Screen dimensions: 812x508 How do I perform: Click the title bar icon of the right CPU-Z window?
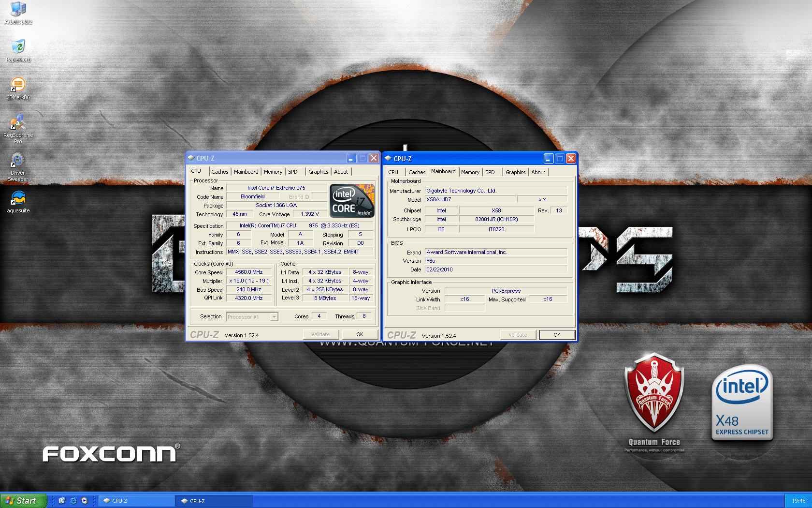(388, 159)
